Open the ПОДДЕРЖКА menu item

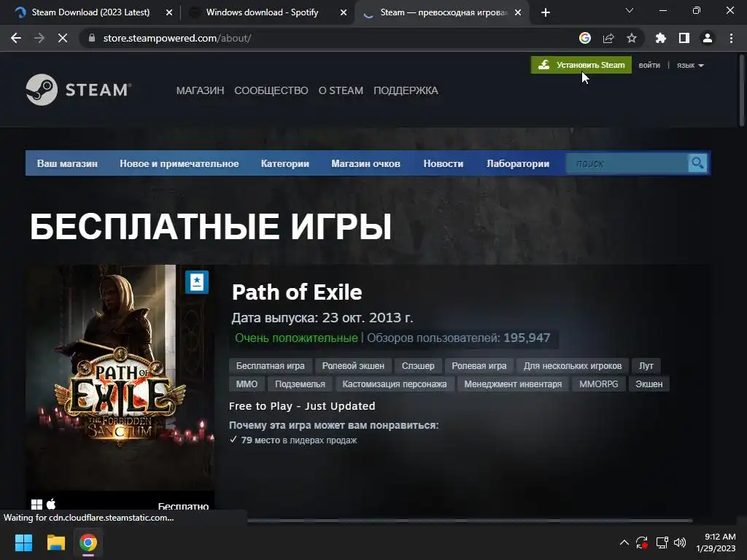point(406,90)
